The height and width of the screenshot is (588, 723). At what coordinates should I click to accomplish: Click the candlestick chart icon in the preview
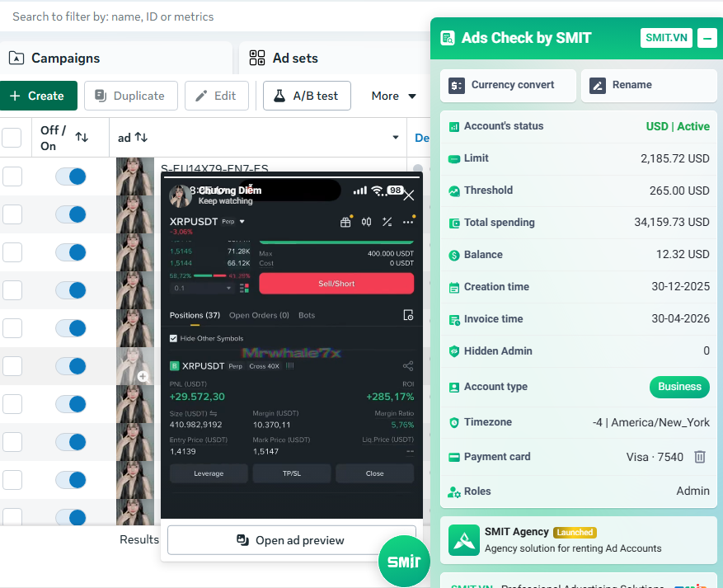click(x=366, y=222)
